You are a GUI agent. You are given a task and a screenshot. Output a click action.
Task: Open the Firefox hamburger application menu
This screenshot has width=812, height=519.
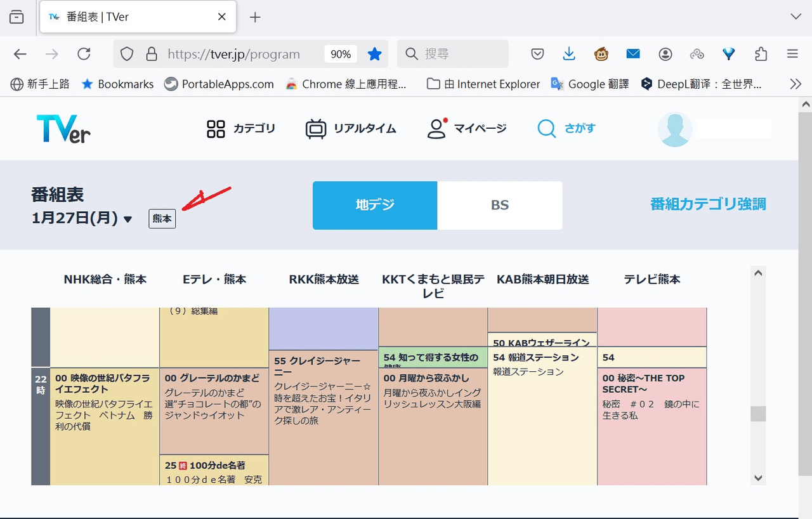[x=792, y=54]
